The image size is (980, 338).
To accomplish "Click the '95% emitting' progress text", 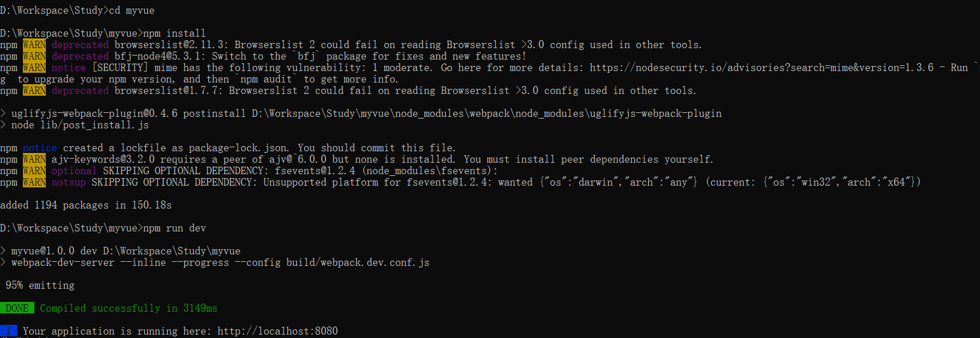I will [40, 285].
